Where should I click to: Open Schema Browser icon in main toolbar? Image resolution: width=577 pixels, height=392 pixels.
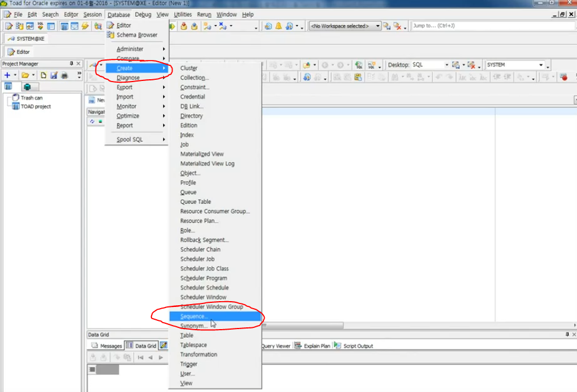coord(19,26)
